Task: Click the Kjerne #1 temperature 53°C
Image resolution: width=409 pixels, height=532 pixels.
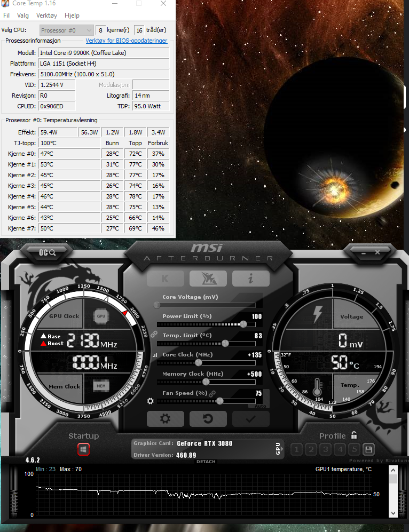Action: [70, 164]
